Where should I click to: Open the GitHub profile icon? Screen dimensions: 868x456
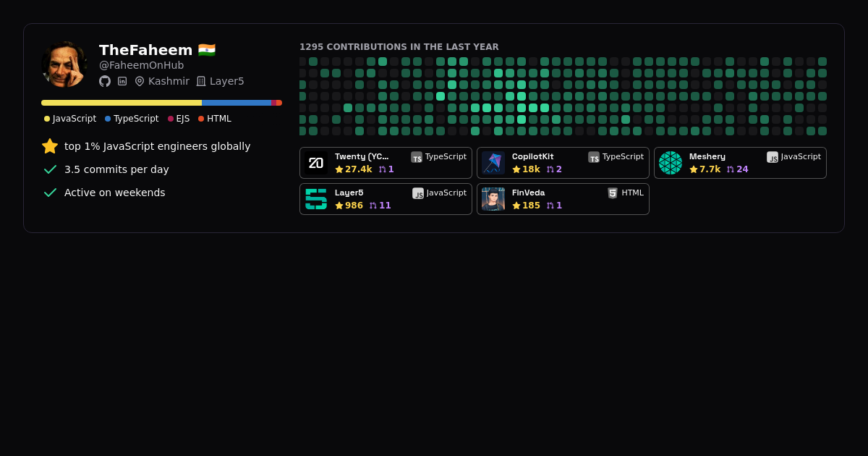pyautogui.click(x=105, y=81)
